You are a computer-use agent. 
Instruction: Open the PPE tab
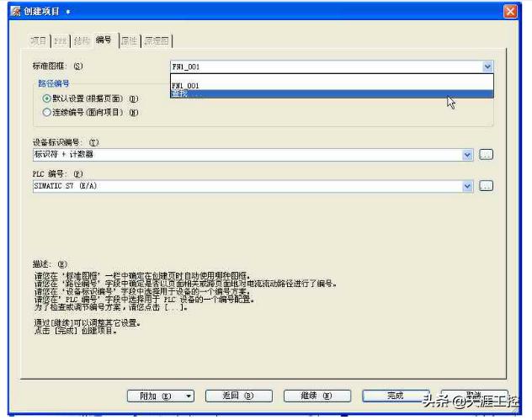(x=61, y=41)
